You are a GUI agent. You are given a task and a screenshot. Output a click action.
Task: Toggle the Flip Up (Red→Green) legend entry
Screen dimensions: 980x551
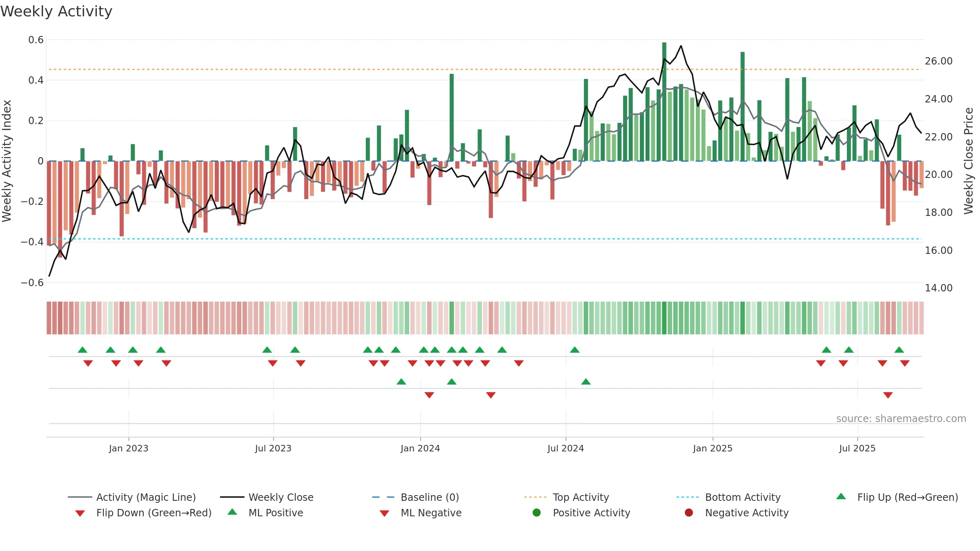pyautogui.click(x=897, y=497)
